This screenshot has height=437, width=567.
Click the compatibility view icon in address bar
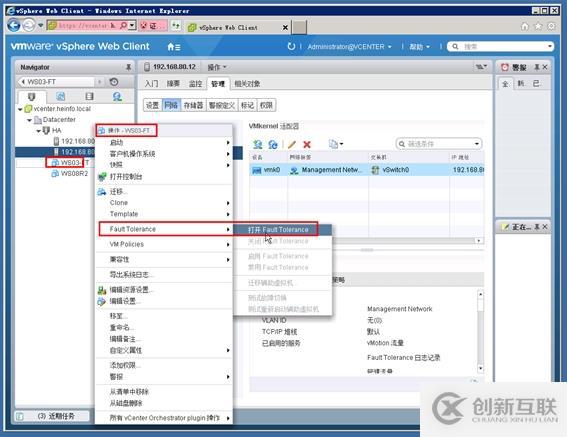tap(176, 26)
